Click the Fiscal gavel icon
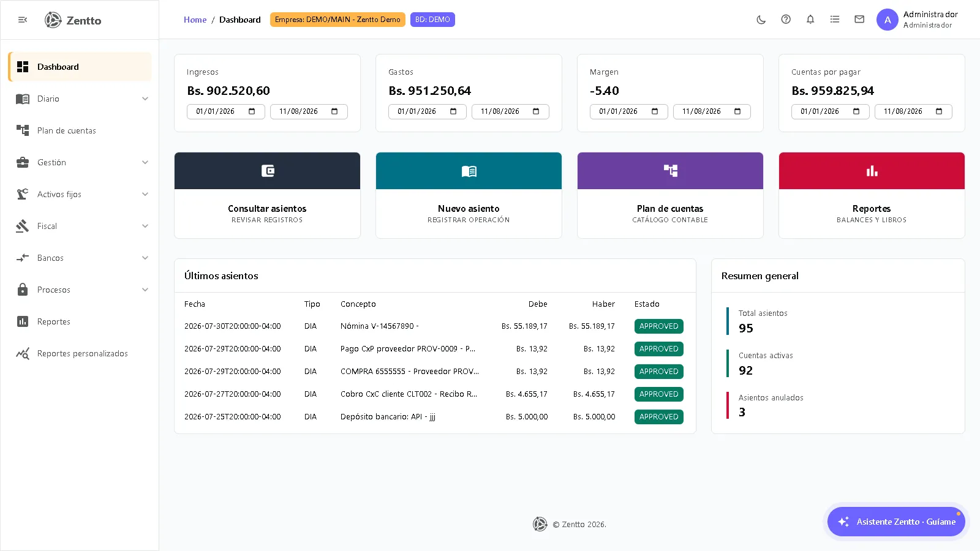 coord(23,226)
